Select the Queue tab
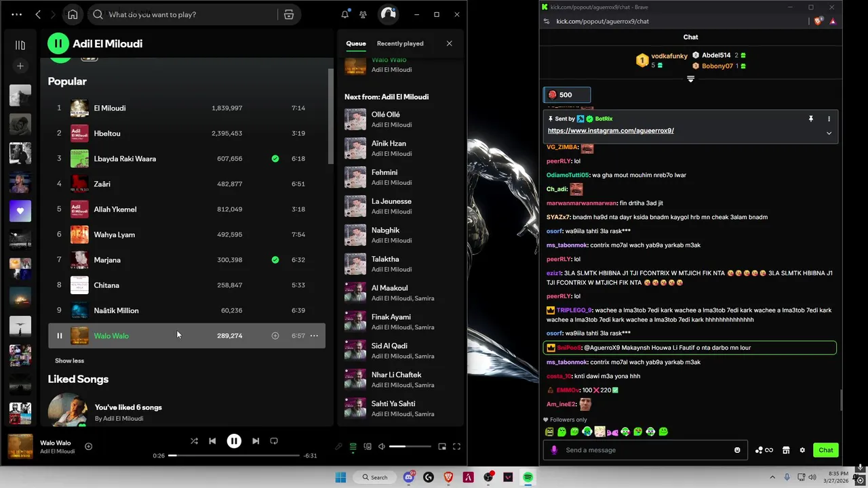Image resolution: width=868 pixels, height=488 pixels. (x=356, y=43)
